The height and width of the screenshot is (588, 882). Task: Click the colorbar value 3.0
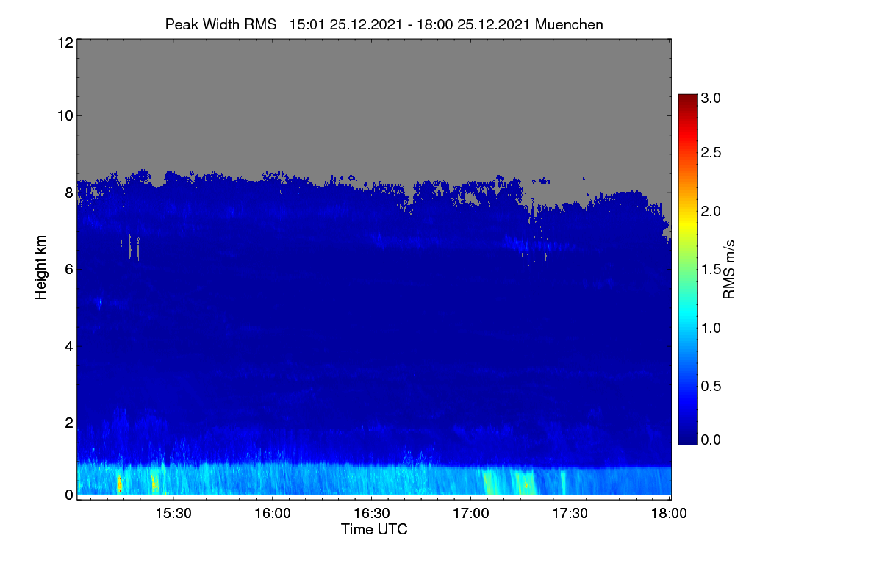coord(710,97)
